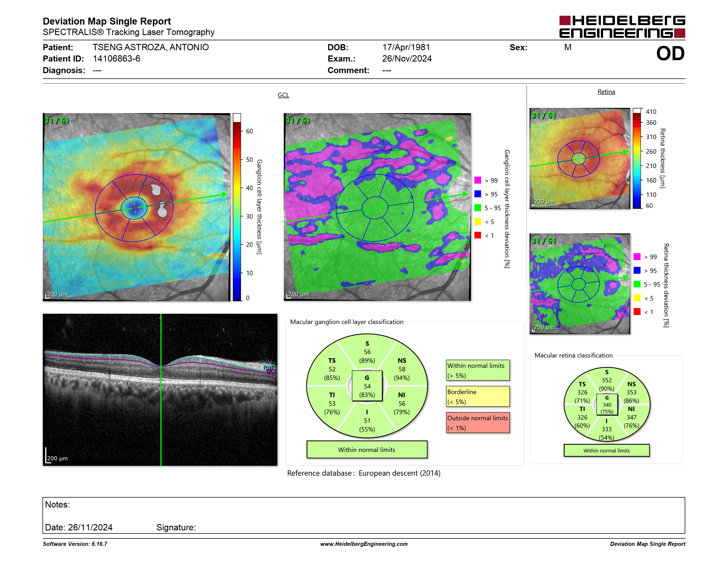728x563 pixels.
Task: Open the OCT B-scan cross-section image
Action: [x=160, y=390]
